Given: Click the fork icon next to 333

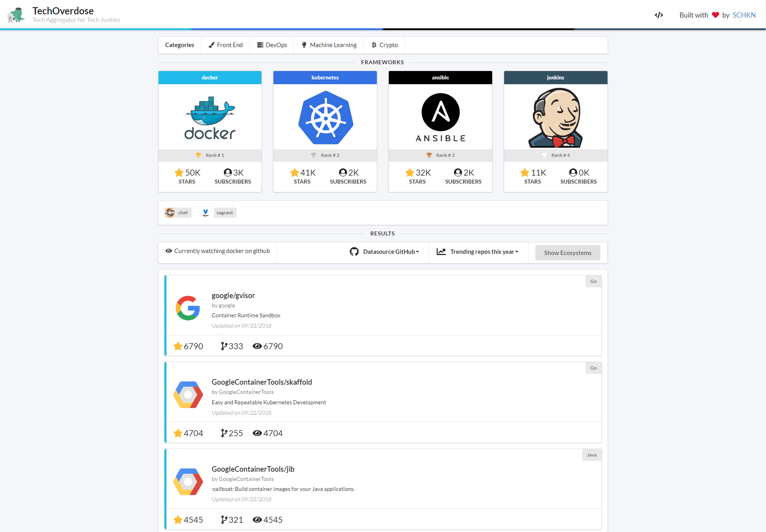Looking at the screenshot, I should (x=224, y=346).
